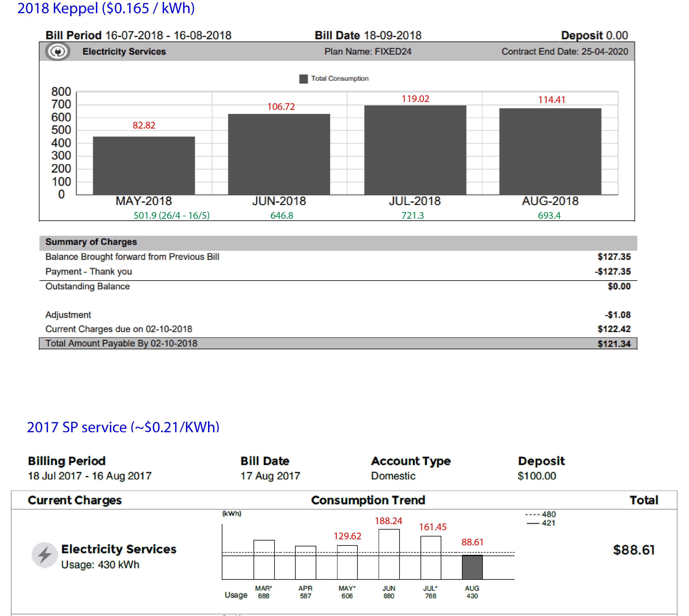Image resolution: width=689 pixels, height=616 pixels.
Task: Click the Total Consumption legend swatch
Action: pyautogui.click(x=303, y=79)
